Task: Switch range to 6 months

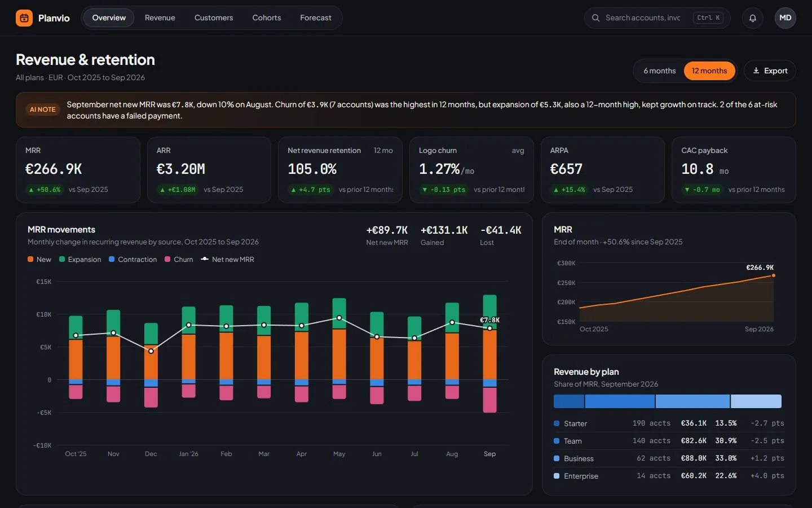Action: [x=660, y=71]
